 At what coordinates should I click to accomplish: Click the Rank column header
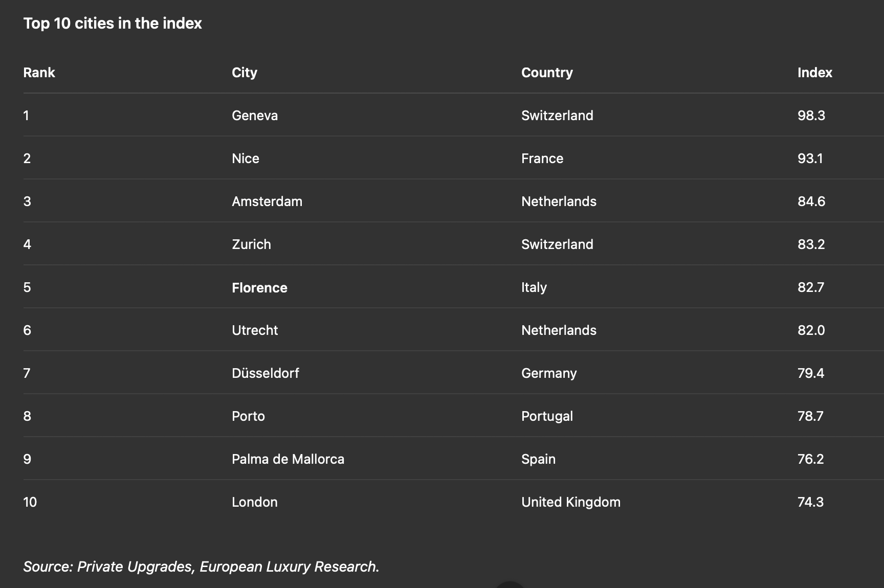click(39, 73)
